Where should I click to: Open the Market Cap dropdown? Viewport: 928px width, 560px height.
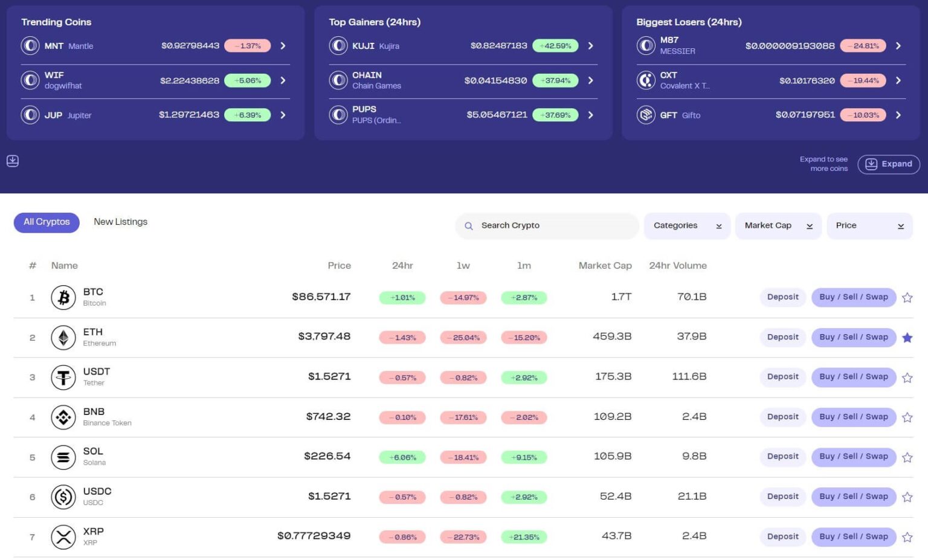(x=778, y=225)
